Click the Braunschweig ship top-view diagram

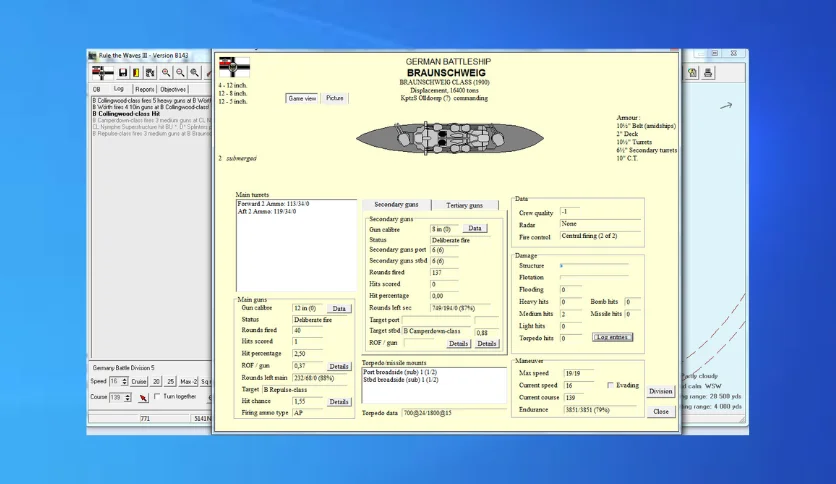450,139
